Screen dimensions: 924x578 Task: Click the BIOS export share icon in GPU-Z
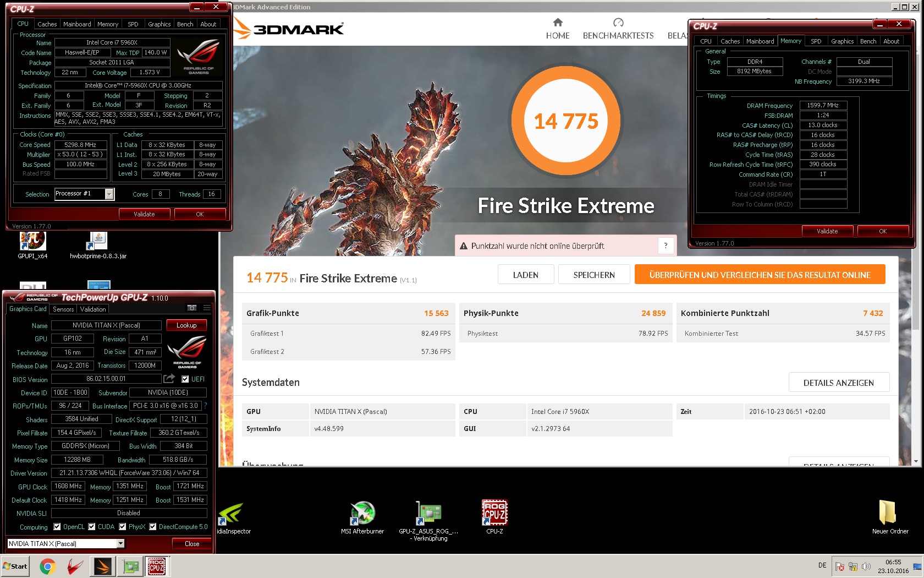coord(169,379)
